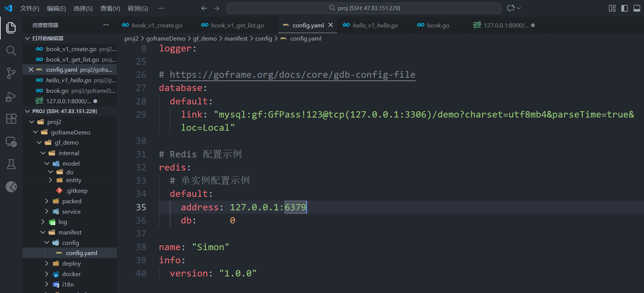Image resolution: width=644 pixels, height=293 pixels.
Task: Open the Search view
Action: click(x=11, y=50)
